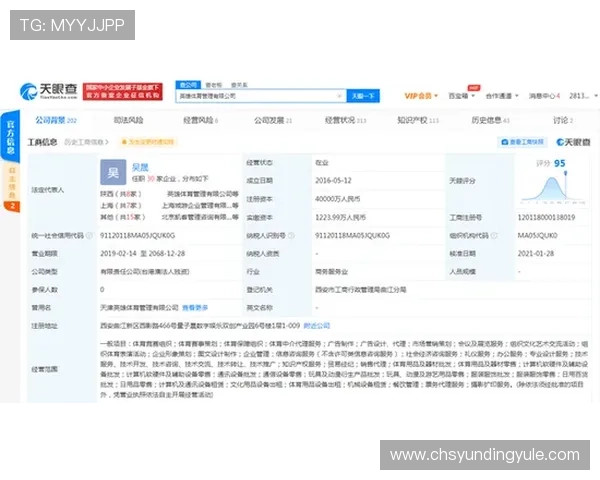Open the 历史信息 tab
This screenshot has height=480, width=600.
(x=490, y=120)
